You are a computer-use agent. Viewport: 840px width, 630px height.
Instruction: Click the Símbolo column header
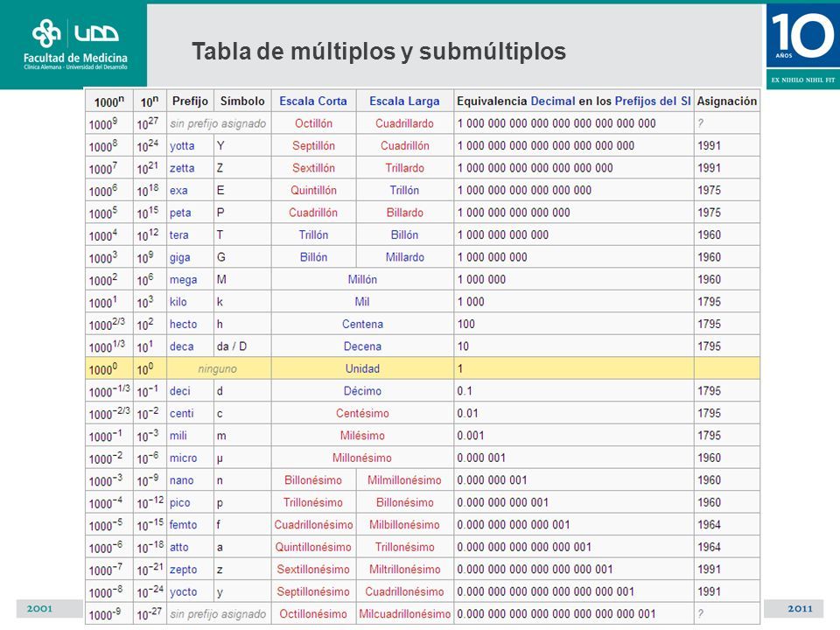tap(242, 101)
